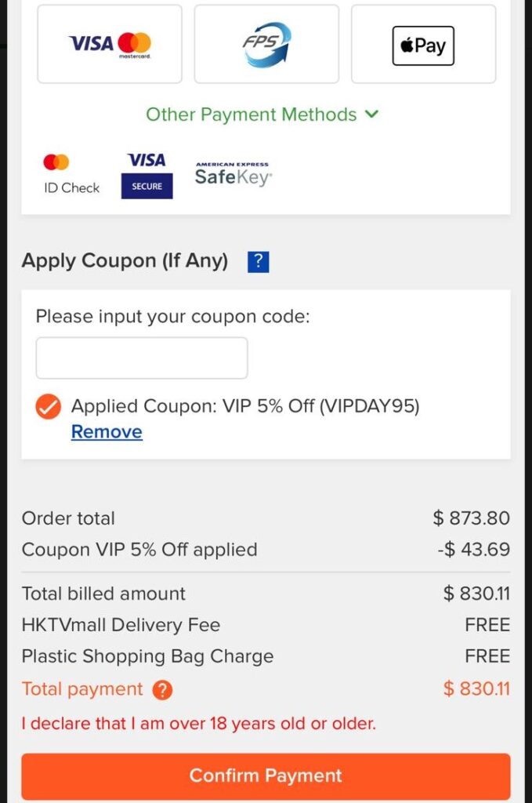The image size is (532, 803).
Task: Click Total payment info question icon
Action: click(x=162, y=690)
